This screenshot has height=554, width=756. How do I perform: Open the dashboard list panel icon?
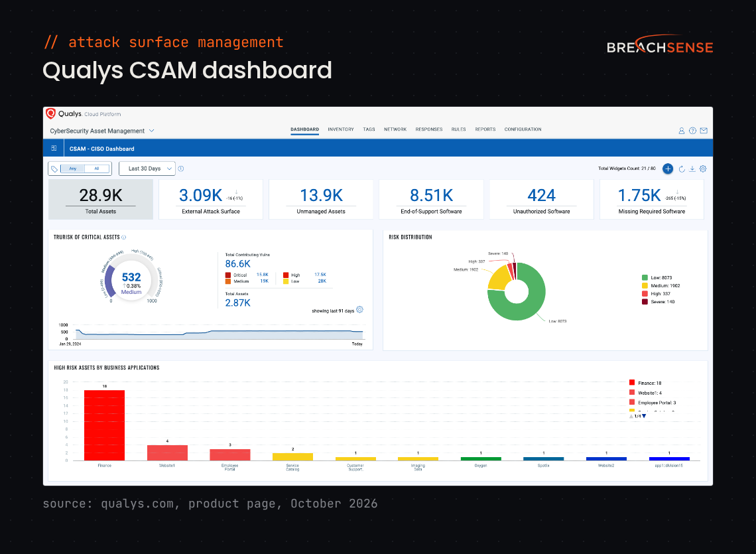point(54,148)
